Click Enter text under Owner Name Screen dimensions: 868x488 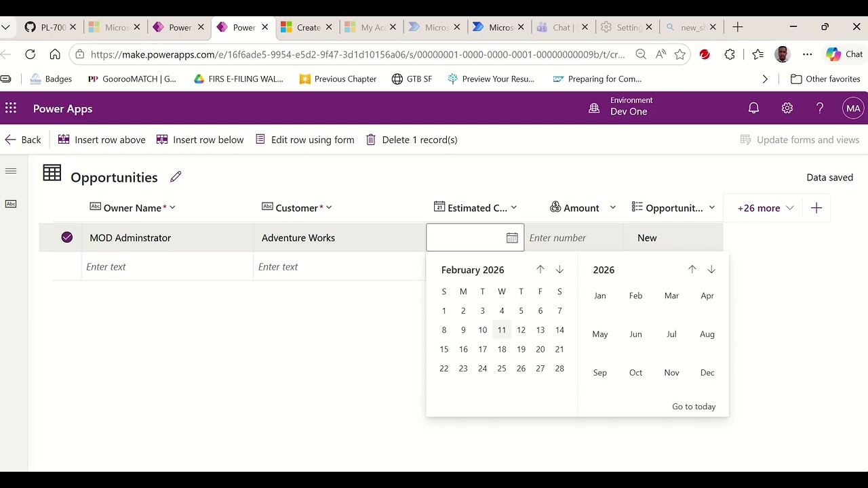coord(167,266)
